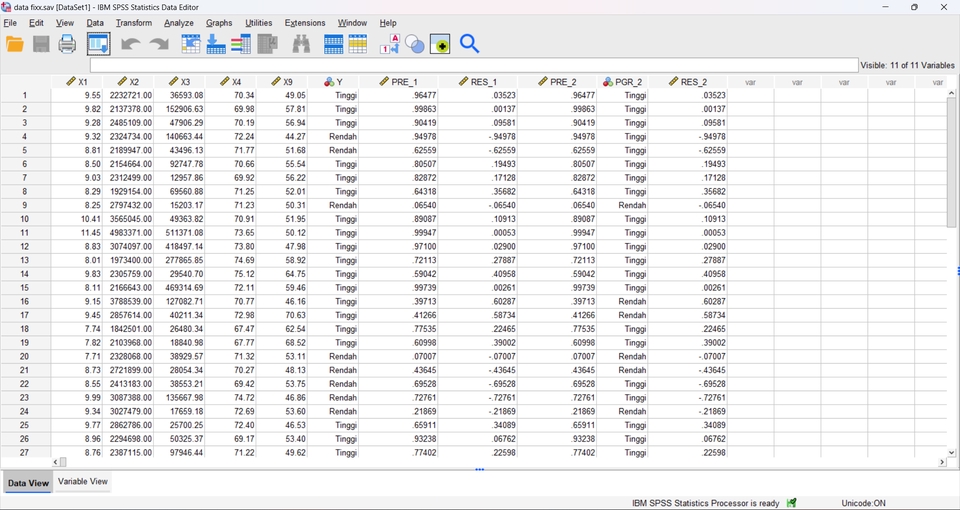Click 'IBM SPSS Statistics Processor is ready' status
Screen dimensions: 960x510
[x=705, y=503]
